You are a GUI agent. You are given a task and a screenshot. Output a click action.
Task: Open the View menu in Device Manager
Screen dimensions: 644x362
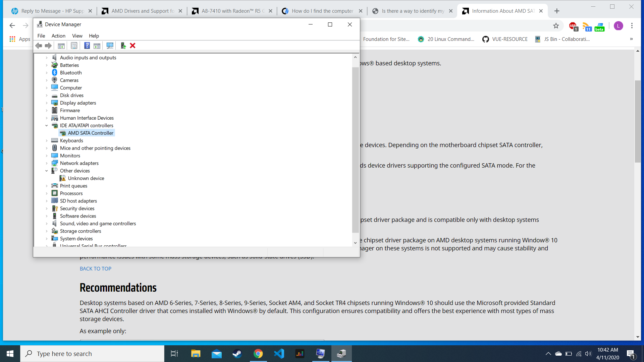pos(77,36)
